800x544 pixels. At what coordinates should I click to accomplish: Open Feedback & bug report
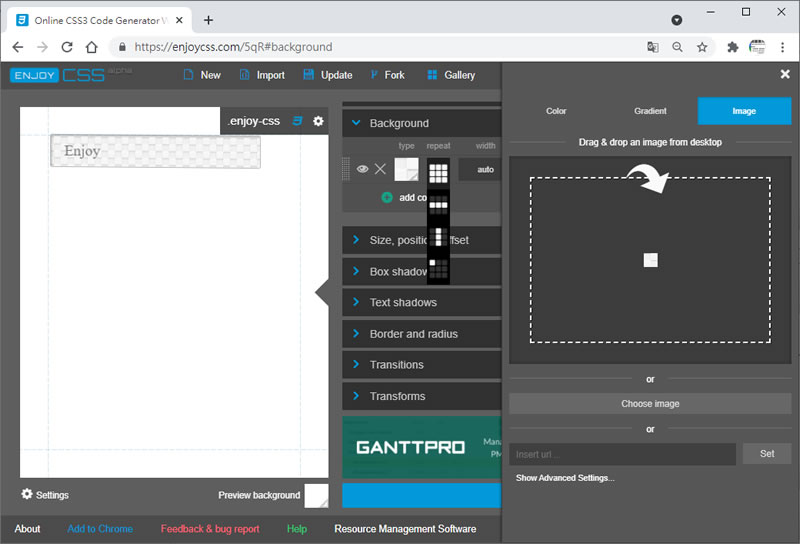tap(210, 529)
